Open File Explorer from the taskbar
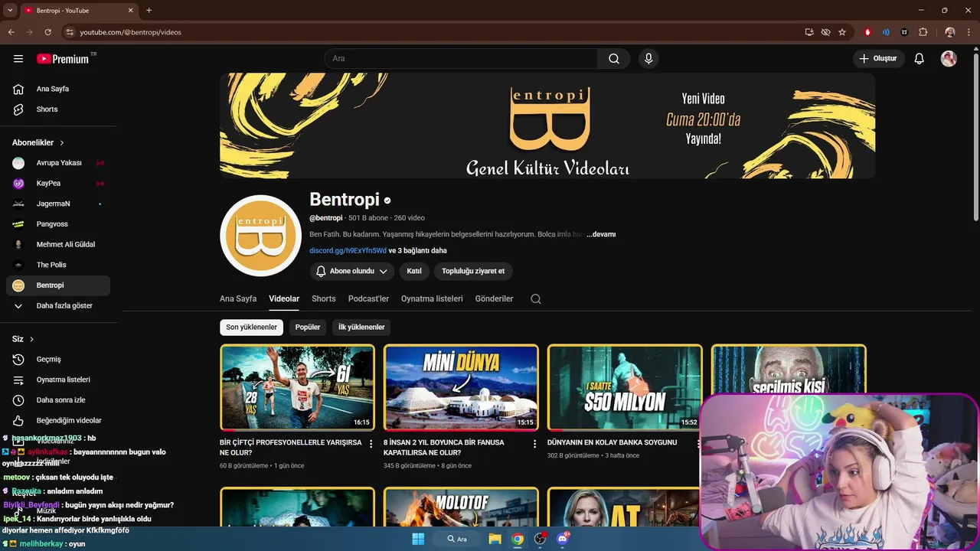Image resolution: width=980 pixels, height=551 pixels. point(495,539)
